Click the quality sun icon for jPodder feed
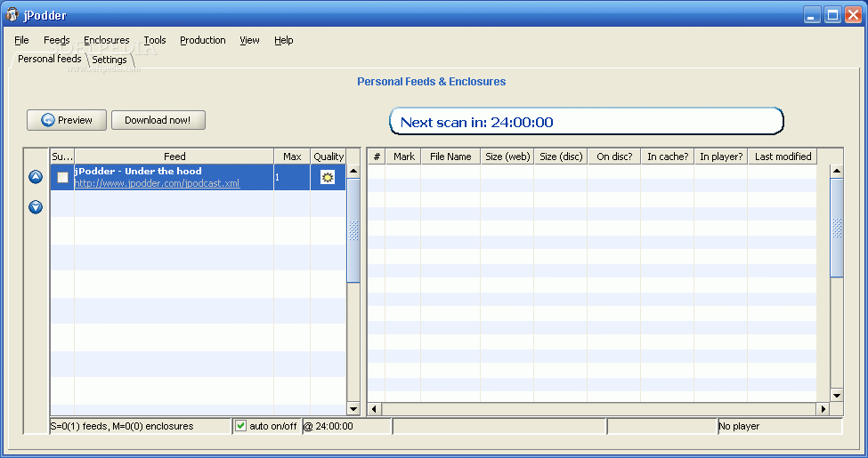Image resolution: width=868 pixels, height=458 pixels. pyautogui.click(x=328, y=177)
